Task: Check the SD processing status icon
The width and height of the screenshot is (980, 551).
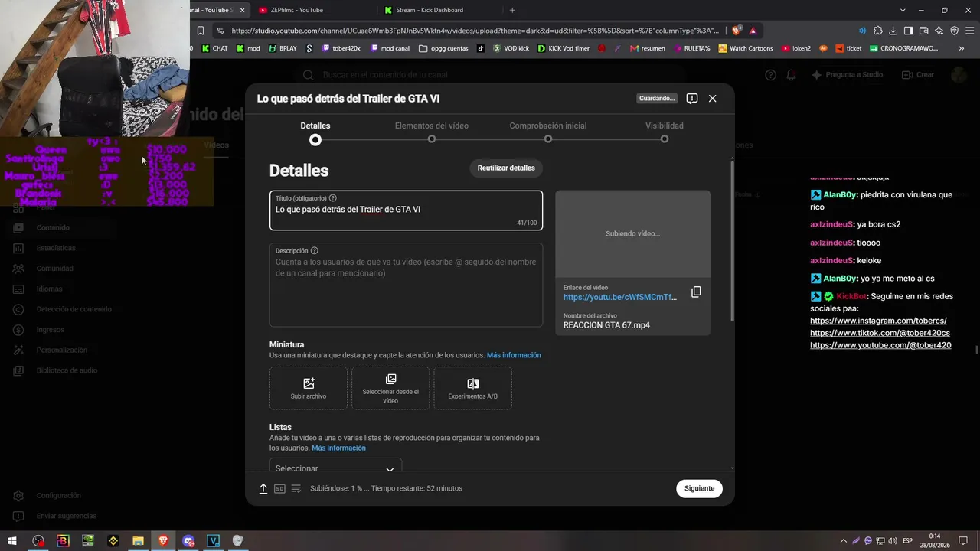Action: point(279,488)
